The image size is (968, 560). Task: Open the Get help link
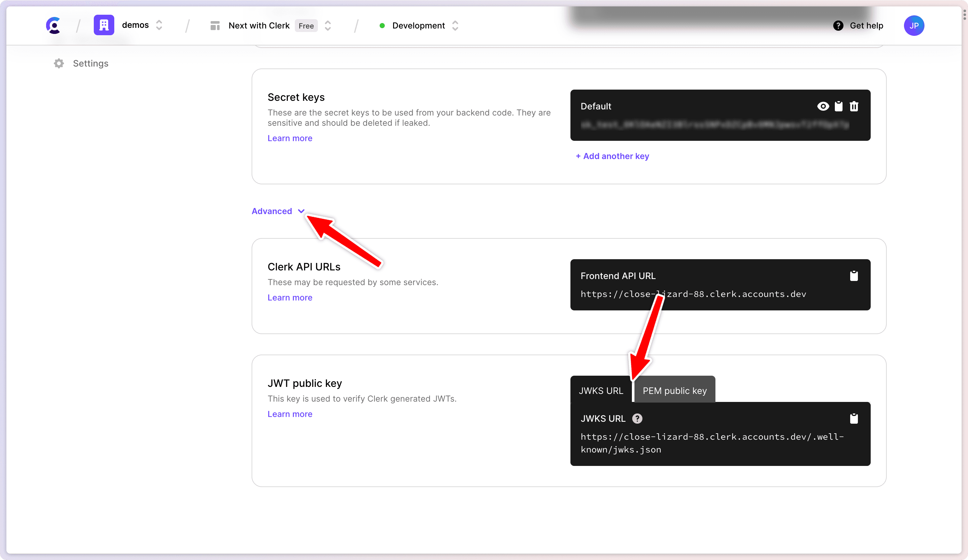(866, 26)
